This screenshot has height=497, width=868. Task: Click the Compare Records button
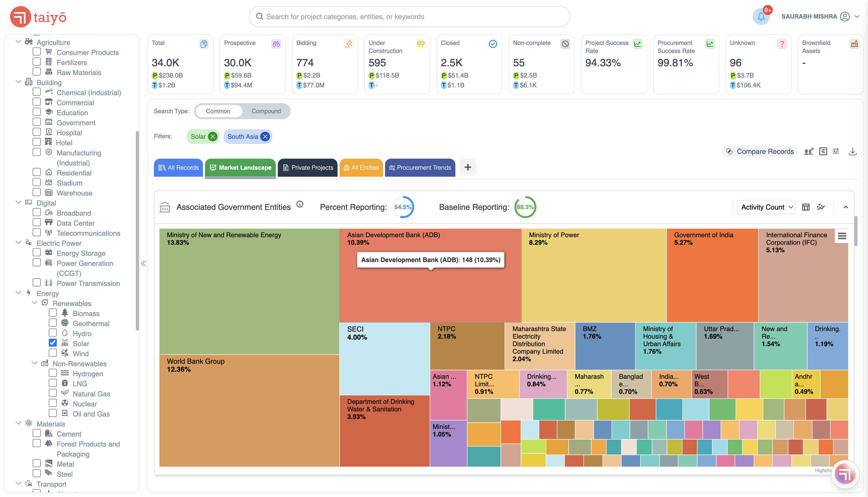(x=760, y=152)
